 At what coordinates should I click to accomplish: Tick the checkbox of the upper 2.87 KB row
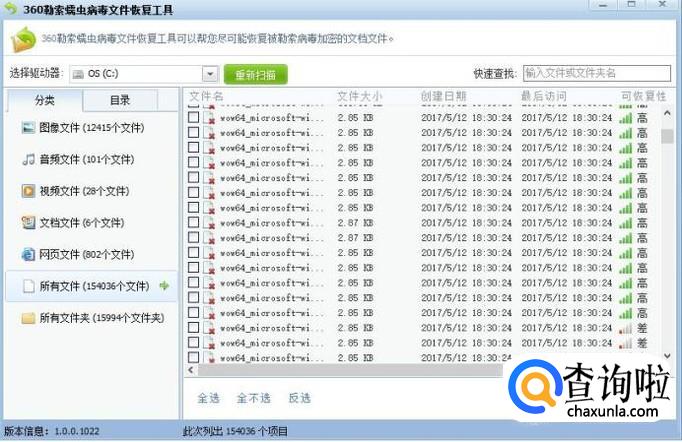point(194,223)
